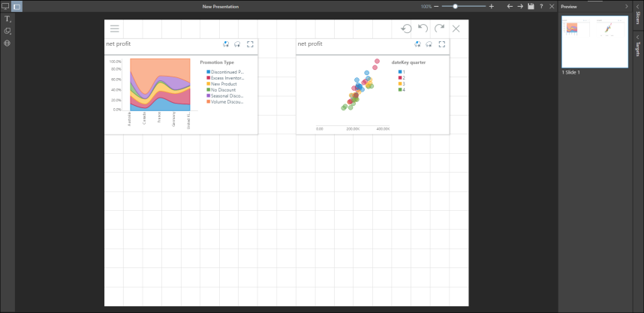The image size is (644, 313).
Task: Click the Shapes tool in left sidebar
Action: click(x=8, y=32)
